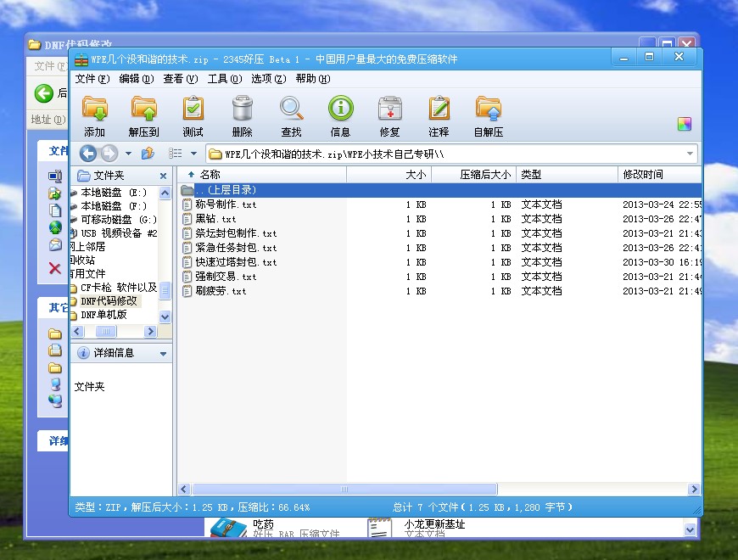Collapse the 详细信息 panel chevron
Screen dimensions: 738x560
(164, 354)
